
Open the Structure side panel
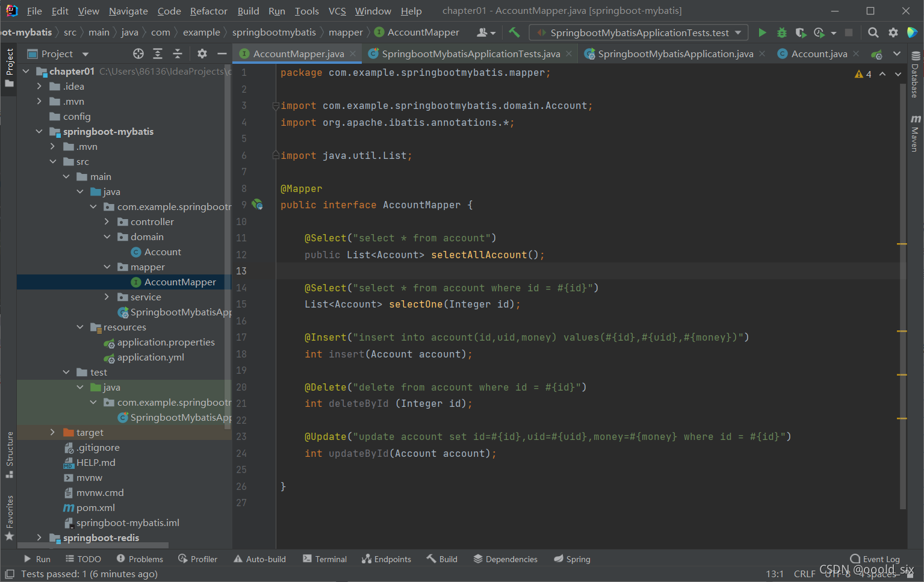click(10, 454)
